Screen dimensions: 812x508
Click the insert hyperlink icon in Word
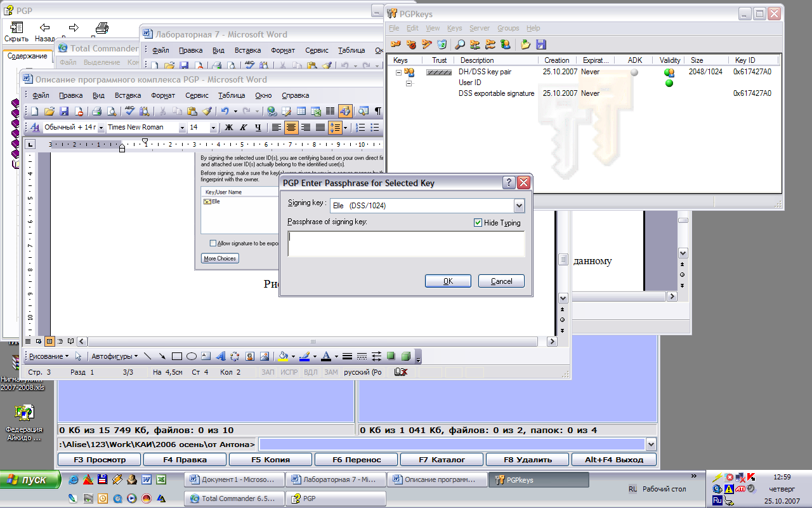coord(272,111)
